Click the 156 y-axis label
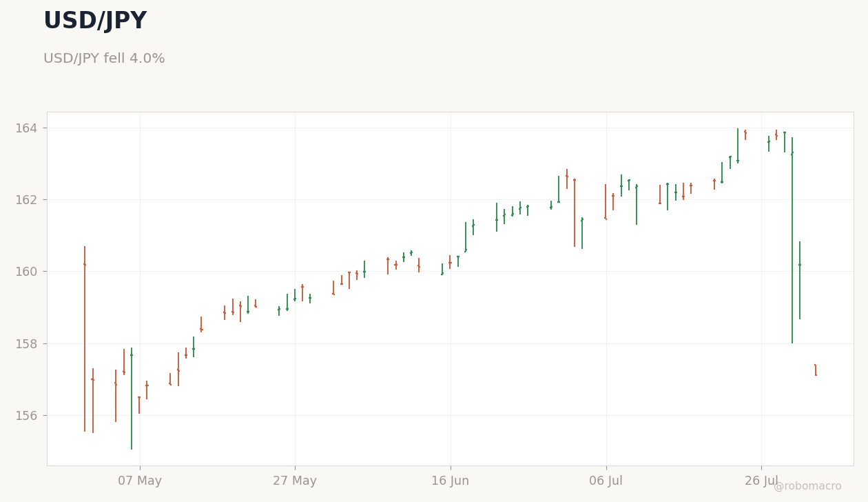The height and width of the screenshot is (502, 868). [x=26, y=415]
